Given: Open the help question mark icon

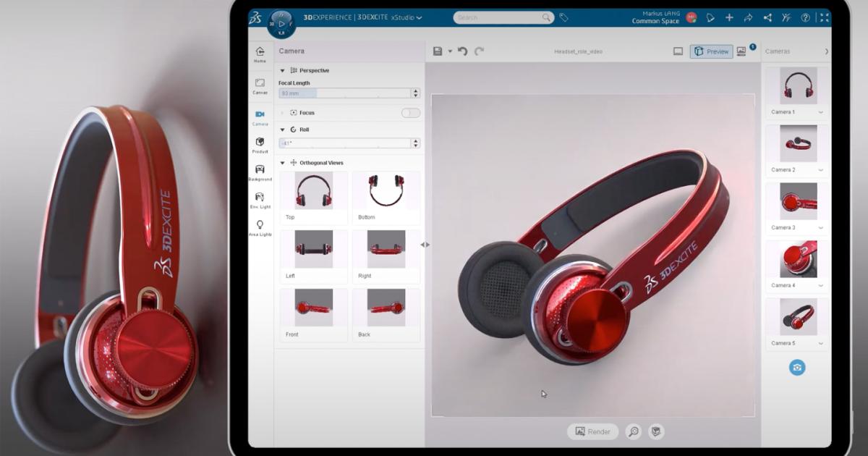Looking at the screenshot, I should pyautogui.click(x=805, y=17).
